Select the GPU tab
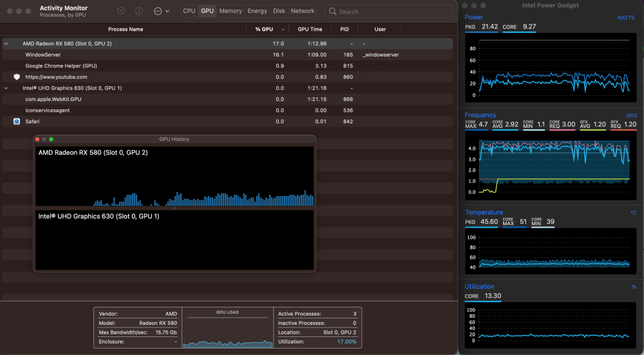This screenshot has height=355, width=644. point(207,11)
